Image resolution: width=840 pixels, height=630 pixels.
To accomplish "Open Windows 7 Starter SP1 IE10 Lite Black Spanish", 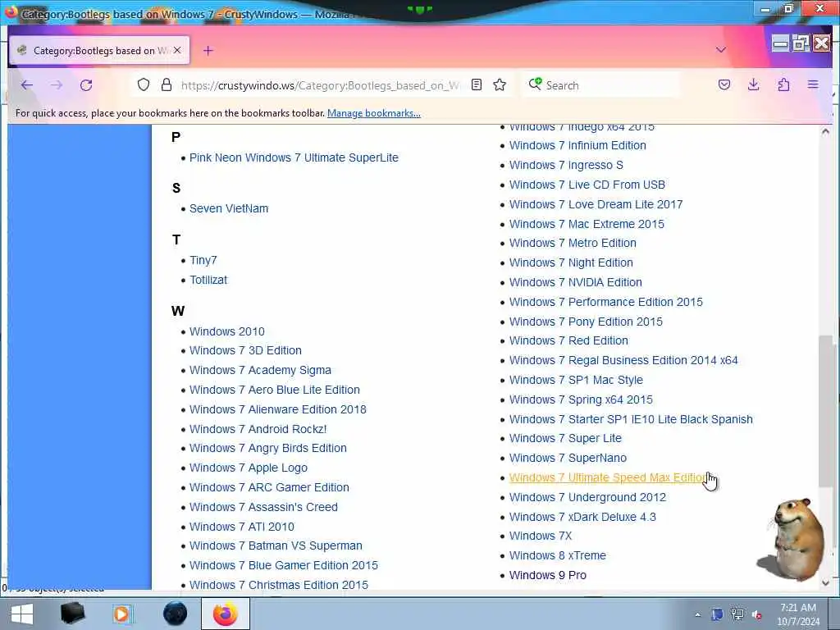I will click(x=631, y=419).
